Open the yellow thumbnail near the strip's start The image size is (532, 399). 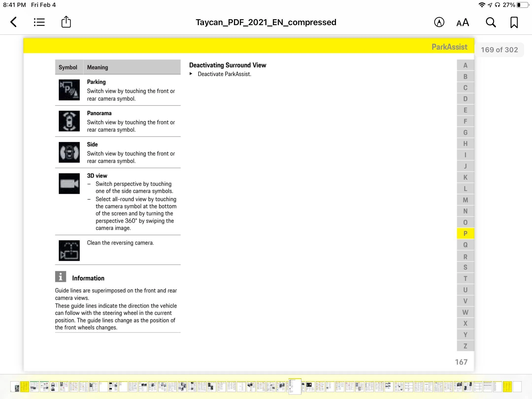tap(25, 387)
